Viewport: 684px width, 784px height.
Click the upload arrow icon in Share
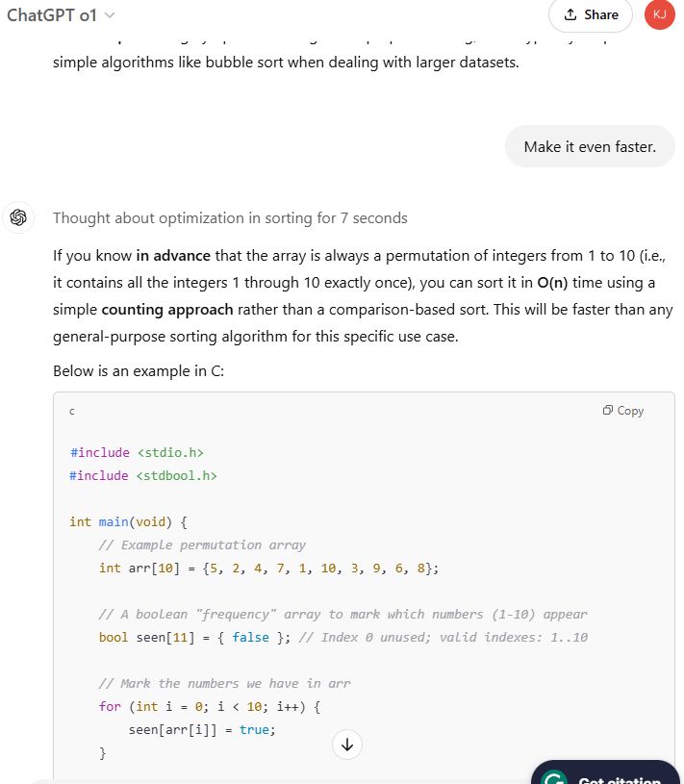pos(570,14)
